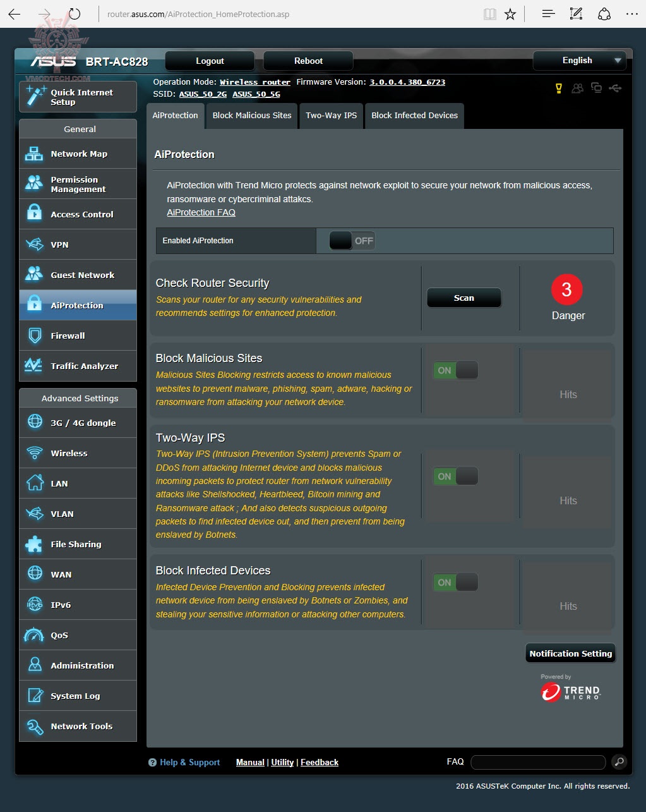Click the Network Map icon
Viewport: 646px width, 812px height.
(34, 154)
